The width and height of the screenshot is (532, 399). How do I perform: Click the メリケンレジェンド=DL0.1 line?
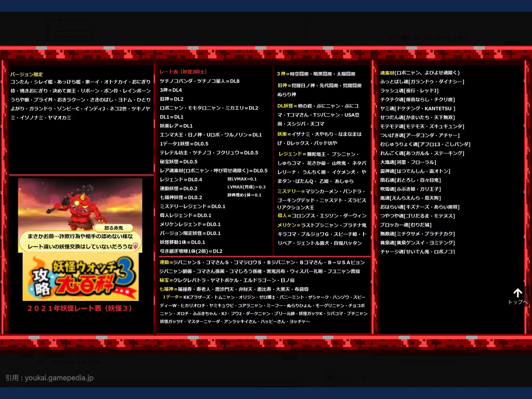click(190, 224)
